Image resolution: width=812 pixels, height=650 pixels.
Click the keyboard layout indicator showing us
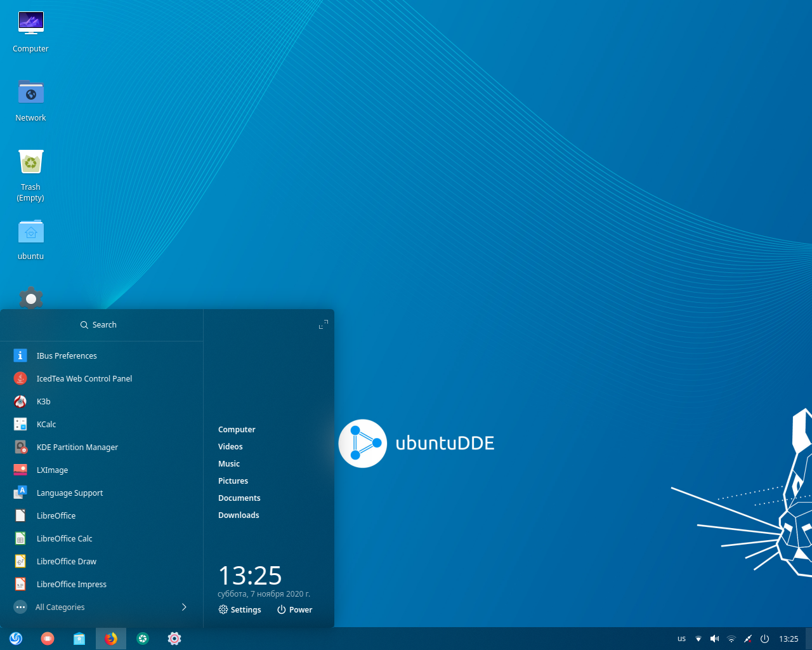pos(681,639)
